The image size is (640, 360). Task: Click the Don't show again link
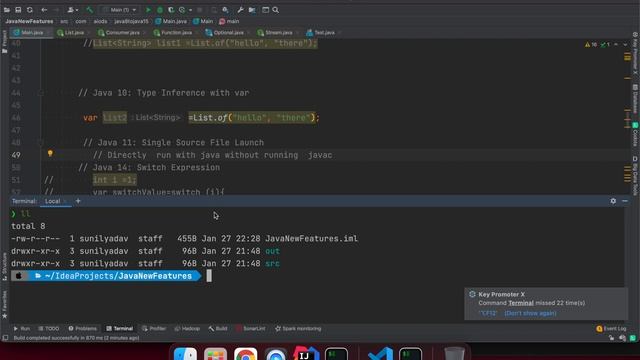click(530, 313)
